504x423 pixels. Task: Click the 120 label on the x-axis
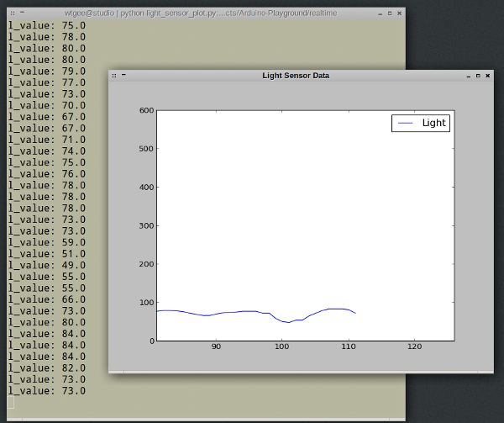pyautogui.click(x=415, y=346)
